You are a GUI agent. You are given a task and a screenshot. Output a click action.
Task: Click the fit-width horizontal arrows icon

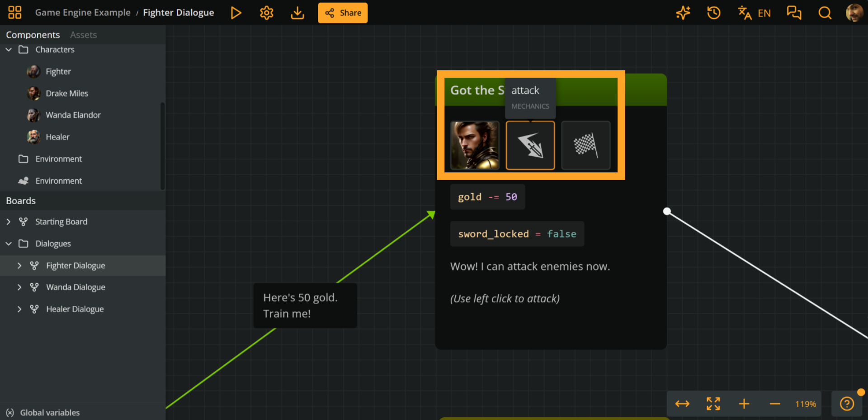pyautogui.click(x=682, y=404)
